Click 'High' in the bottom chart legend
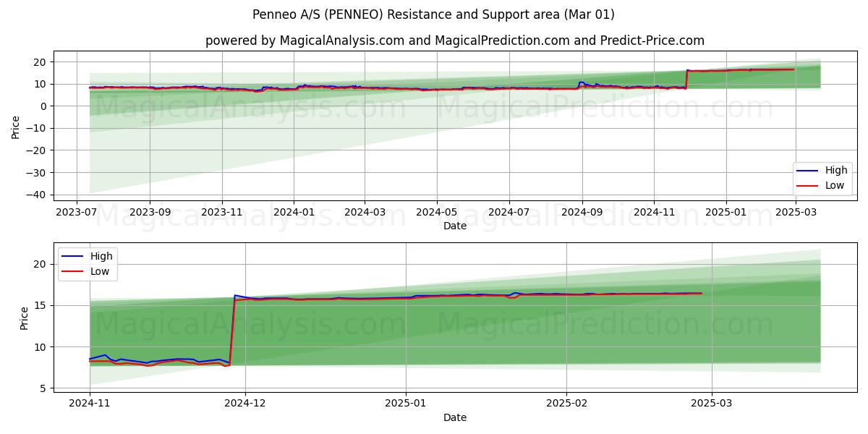The image size is (868, 434). coord(101,256)
